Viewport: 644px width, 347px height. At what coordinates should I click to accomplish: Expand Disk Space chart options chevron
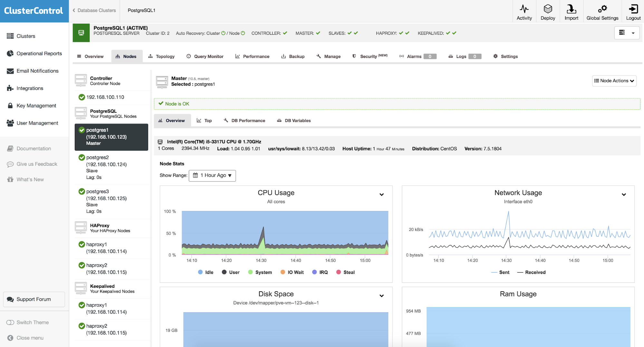(381, 295)
